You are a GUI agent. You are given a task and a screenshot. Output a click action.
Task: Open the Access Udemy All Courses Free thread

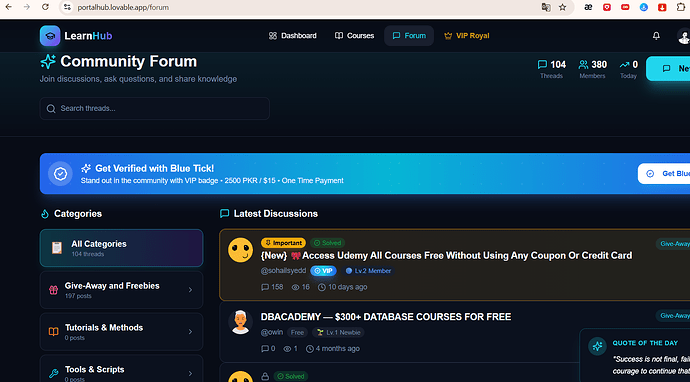coord(446,256)
